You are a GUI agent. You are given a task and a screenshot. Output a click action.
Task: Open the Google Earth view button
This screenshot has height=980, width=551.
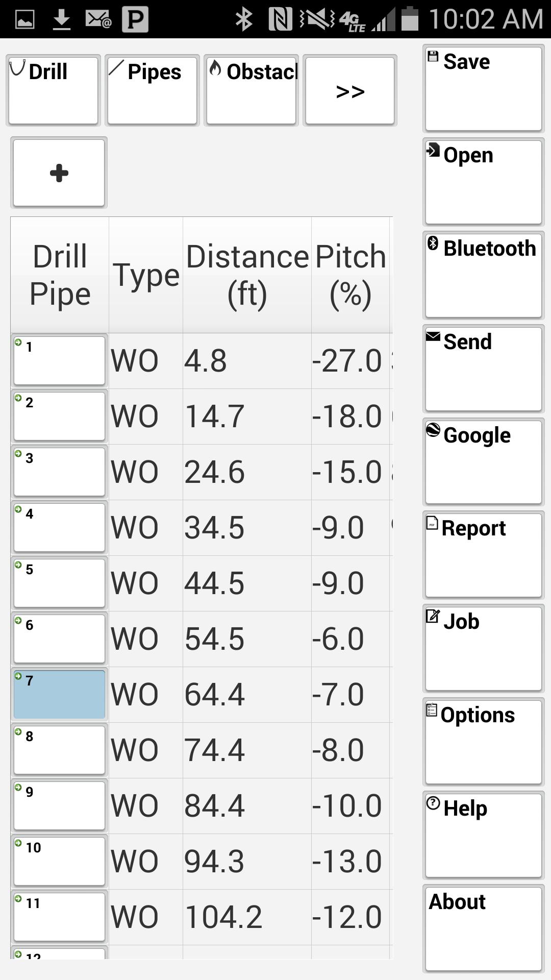[483, 462]
